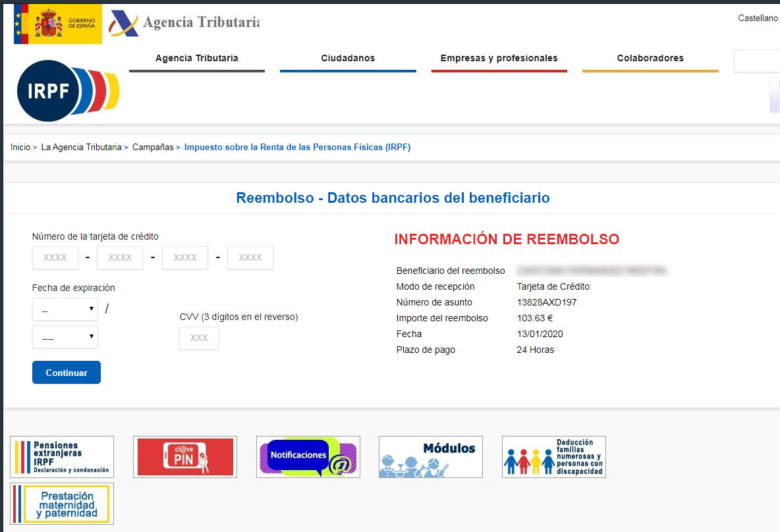Image resolution: width=780 pixels, height=532 pixels.
Task: Select the Ciudadanos menu tab
Action: coord(348,59)
